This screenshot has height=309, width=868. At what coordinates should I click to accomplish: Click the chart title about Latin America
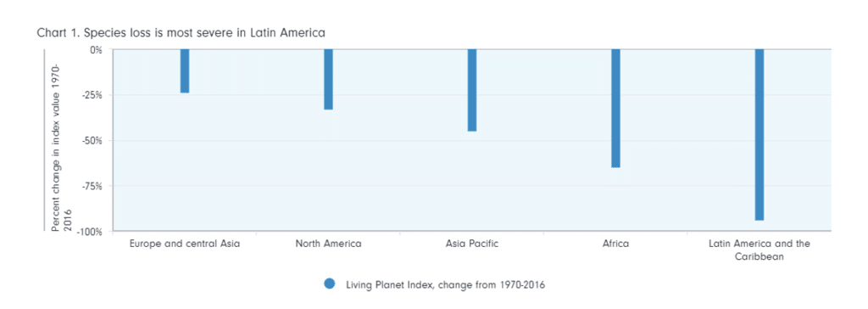(x=181, y=33)
